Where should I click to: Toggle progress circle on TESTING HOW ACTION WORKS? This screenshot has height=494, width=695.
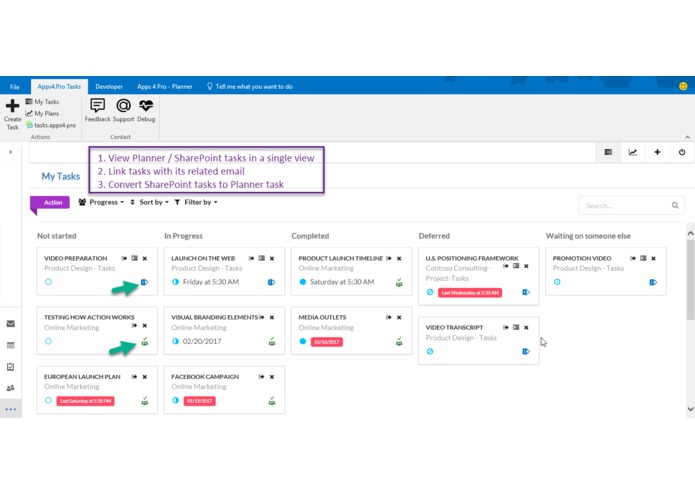coord(48,341)
